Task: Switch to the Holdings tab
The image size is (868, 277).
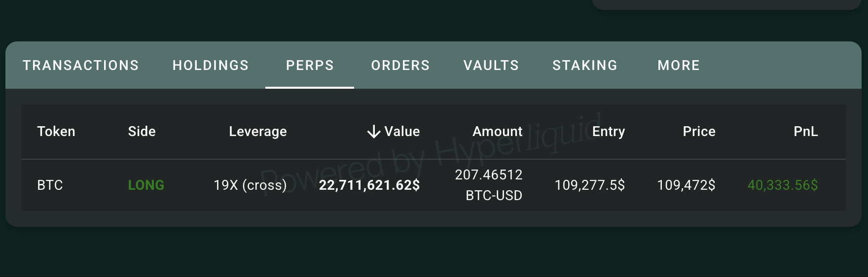Action: pyautogui.click(x=211, y=66)
